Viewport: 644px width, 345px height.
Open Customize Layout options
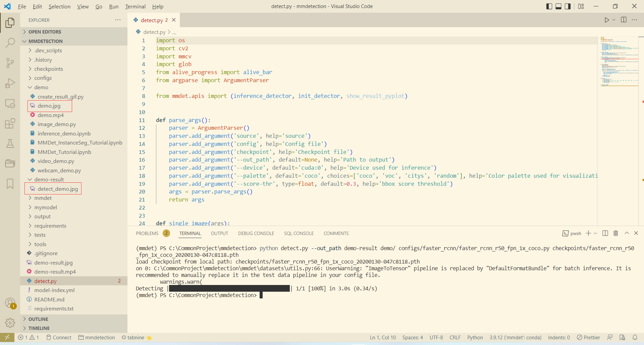tap(581, 6)
